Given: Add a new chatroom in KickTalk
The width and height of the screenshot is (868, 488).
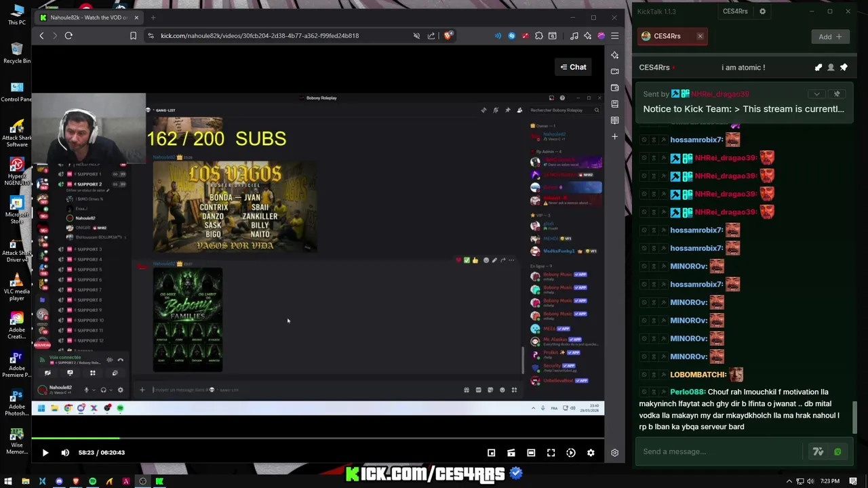Looking at the screenshot, I should 830,37.
